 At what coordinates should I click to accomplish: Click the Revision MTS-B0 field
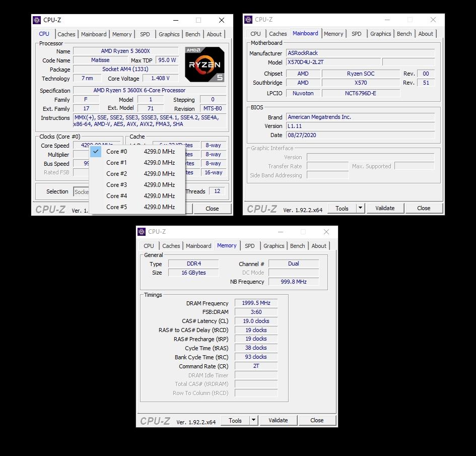(x=213, y=108)
